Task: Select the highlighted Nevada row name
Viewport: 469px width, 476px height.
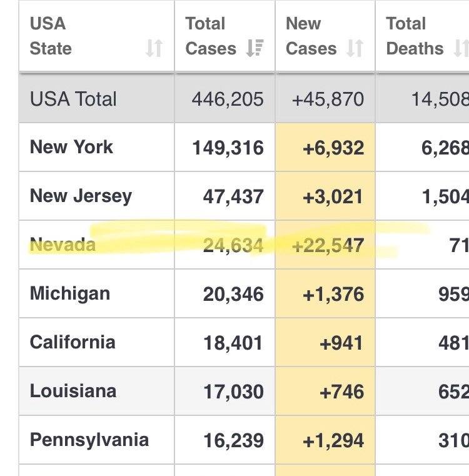Action: pos(63,245)
